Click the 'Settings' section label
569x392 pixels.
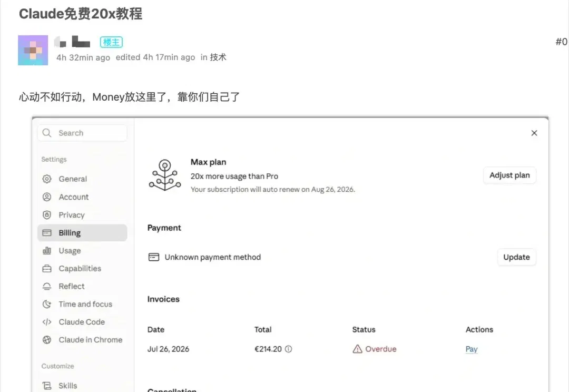[x=54, y=159]
